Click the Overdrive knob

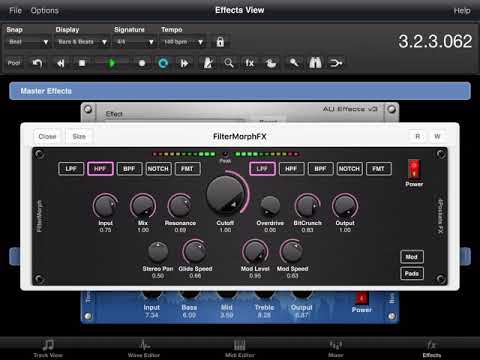tap(270, 206)
